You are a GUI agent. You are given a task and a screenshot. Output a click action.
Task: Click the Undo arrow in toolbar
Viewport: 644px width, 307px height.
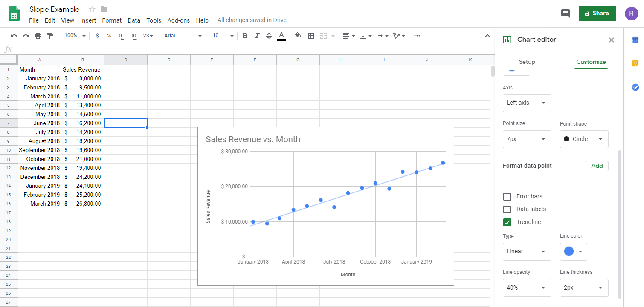point(14,36)
